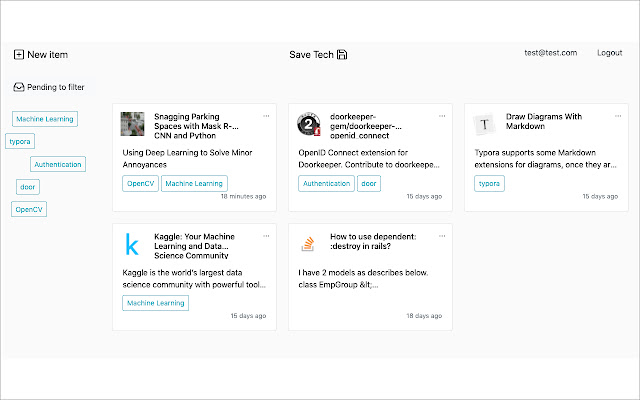Image resolution: width=640 pixels, height=400 pixels.
Task: Click the New item plus icon
Action: 19,54
